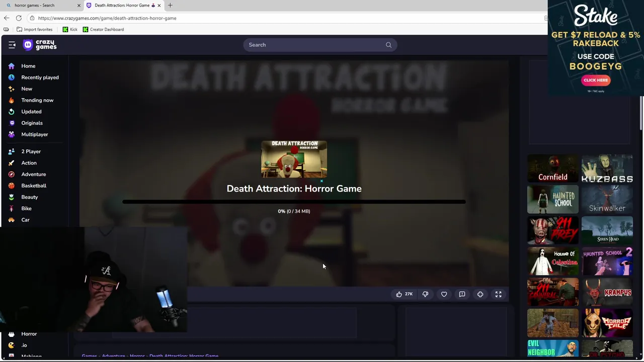Reload the current page
The height and width of the screenshot is (362, 644).
[19, 18]
